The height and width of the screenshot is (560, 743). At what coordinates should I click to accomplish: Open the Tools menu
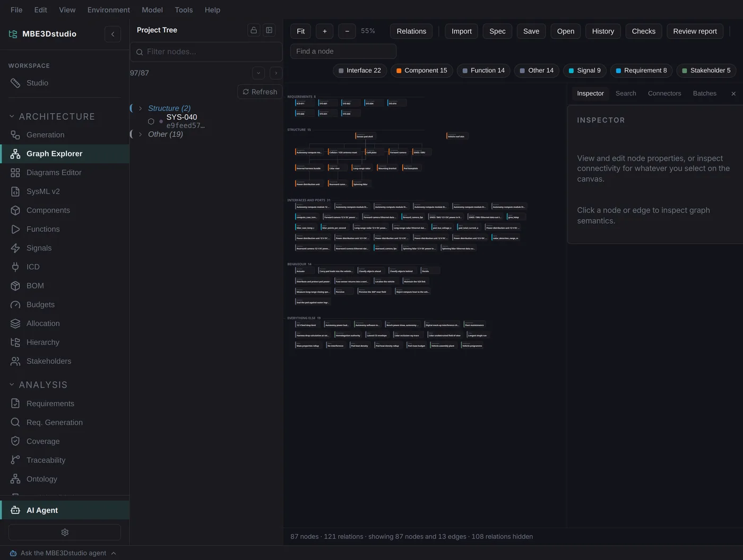(184, 10)
